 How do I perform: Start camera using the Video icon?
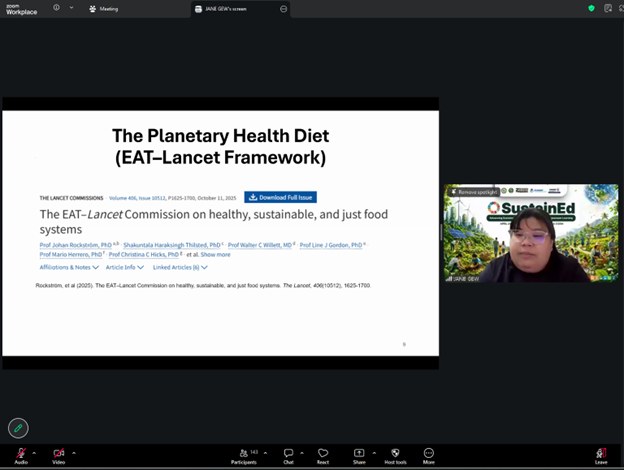point(59,453)
